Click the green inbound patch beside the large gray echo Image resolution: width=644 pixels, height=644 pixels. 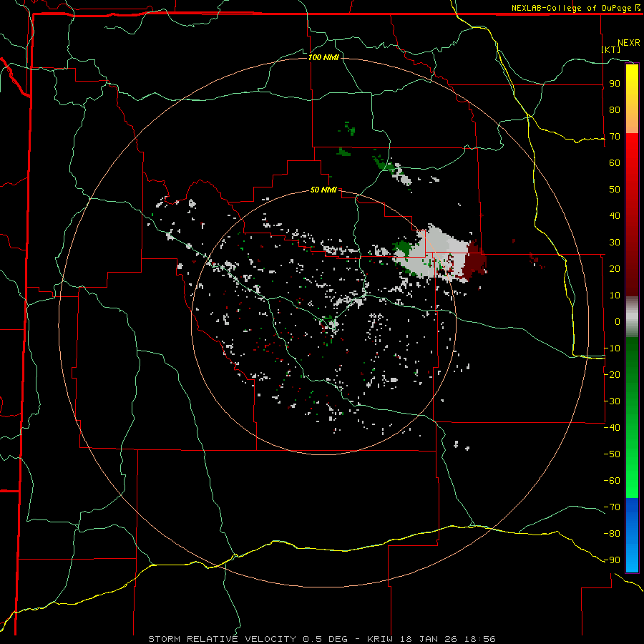tap(403, 248)
